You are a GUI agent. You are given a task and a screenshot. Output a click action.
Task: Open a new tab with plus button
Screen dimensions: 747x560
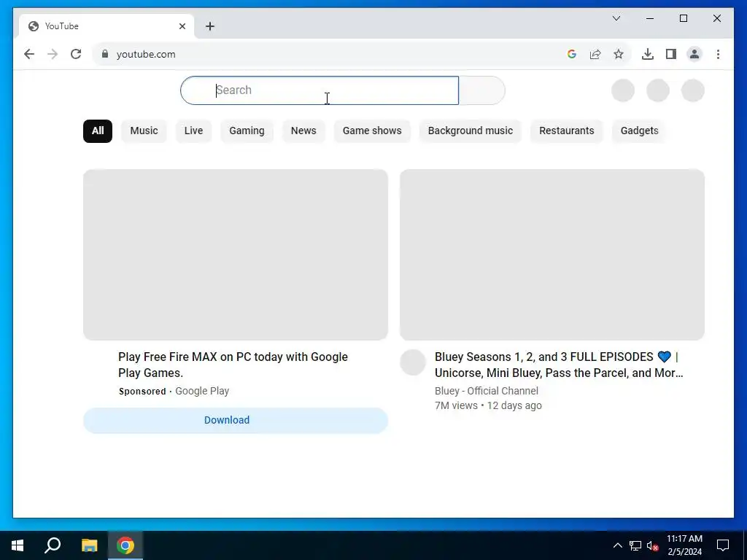[210, 26]
